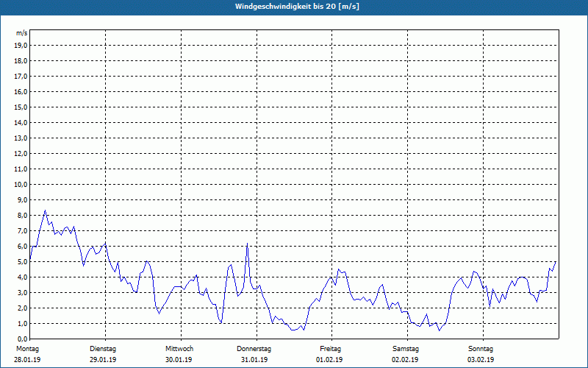Select the y-axis value 16,0
The width and height of the screenshot is (588, 368).
pos(21,91)
